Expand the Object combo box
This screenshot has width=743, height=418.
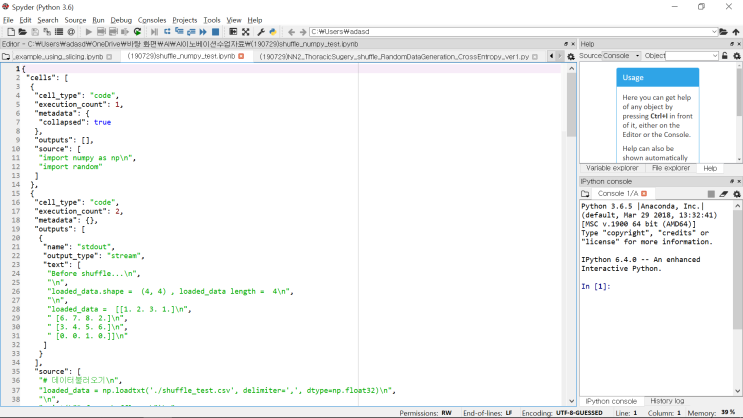[x=715, y=56]
